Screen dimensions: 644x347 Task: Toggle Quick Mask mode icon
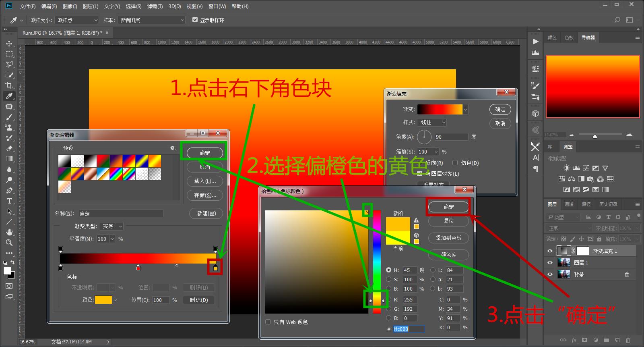click(9, 286)
